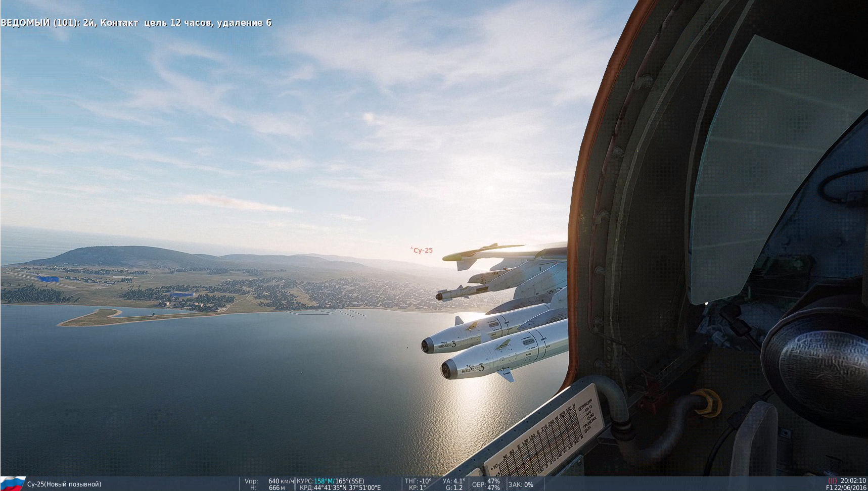
Task: Click the Су-25 (Новый позывной) aircraft name
Action: click(x=64, y=484)
